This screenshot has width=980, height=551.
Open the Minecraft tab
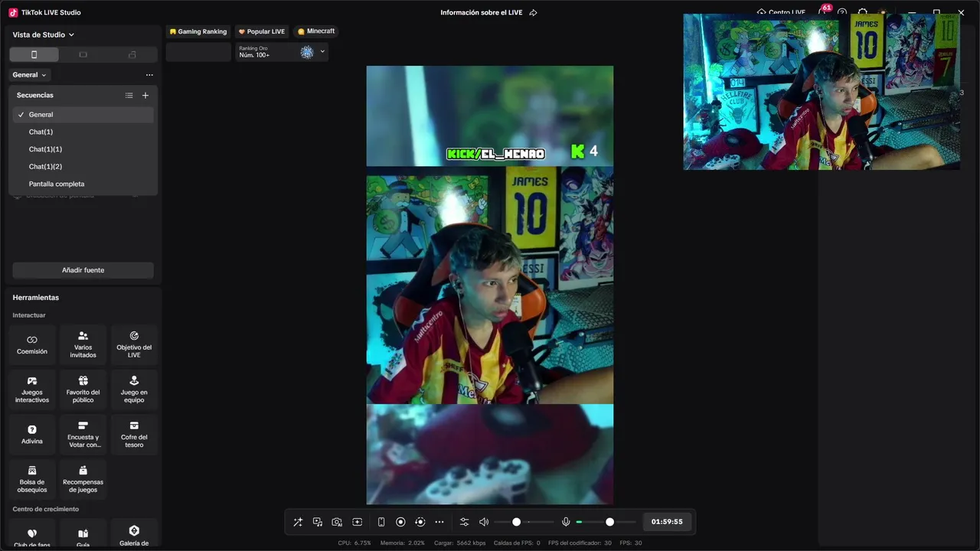click(316, 31)
